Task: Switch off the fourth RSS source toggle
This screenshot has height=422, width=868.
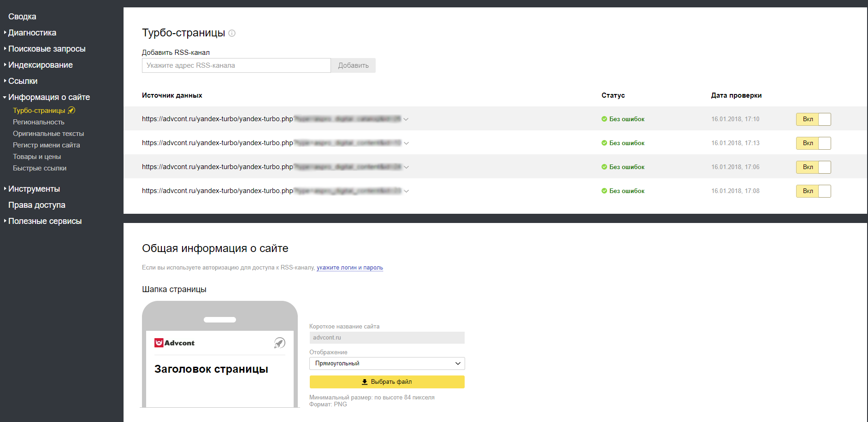Action: point(813,191)
